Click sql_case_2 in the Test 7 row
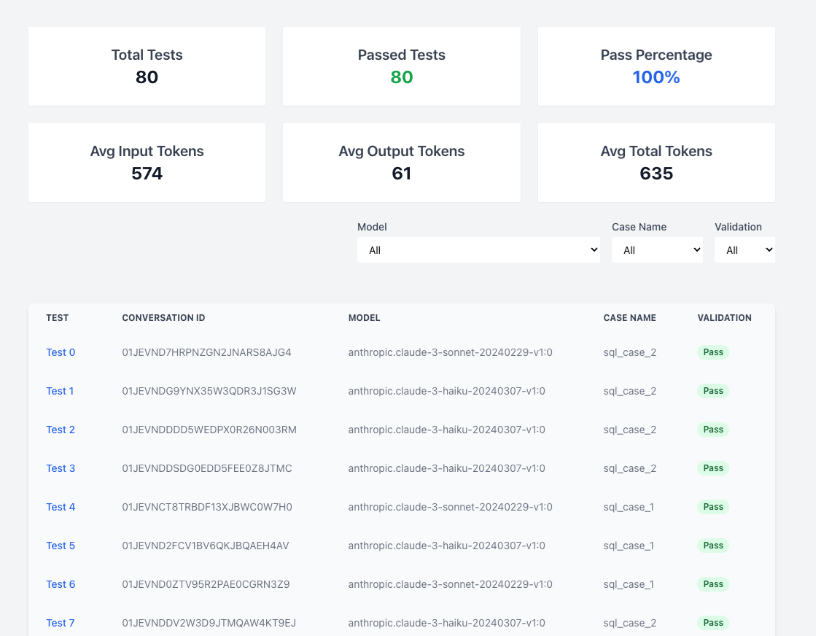This screenshot has height=636, width=840. 630,623
